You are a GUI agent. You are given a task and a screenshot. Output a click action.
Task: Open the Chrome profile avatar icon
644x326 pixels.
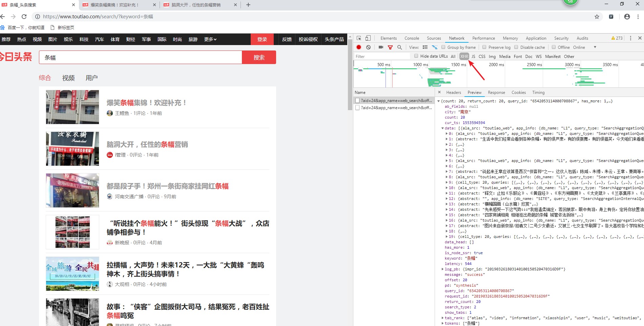pyautogui.click(x=627, y=17)
